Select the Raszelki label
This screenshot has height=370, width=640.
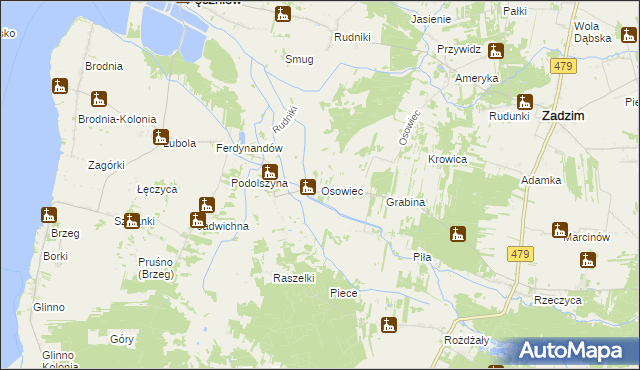294,278
